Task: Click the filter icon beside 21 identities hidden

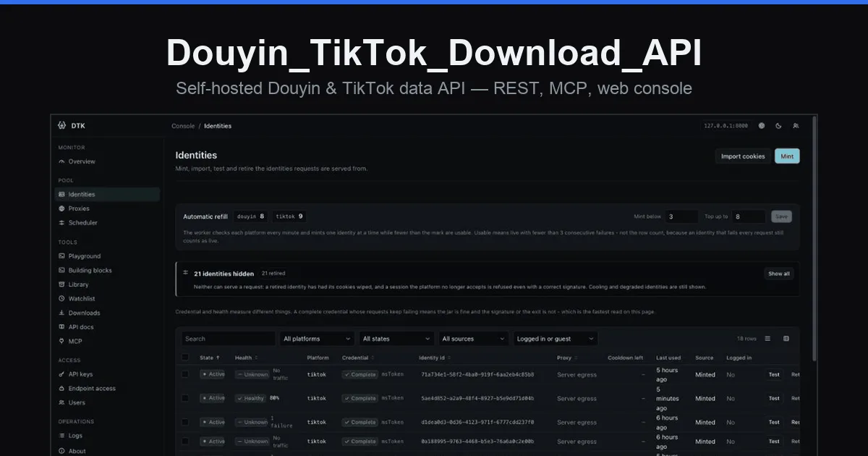Action: pos(186,274)
